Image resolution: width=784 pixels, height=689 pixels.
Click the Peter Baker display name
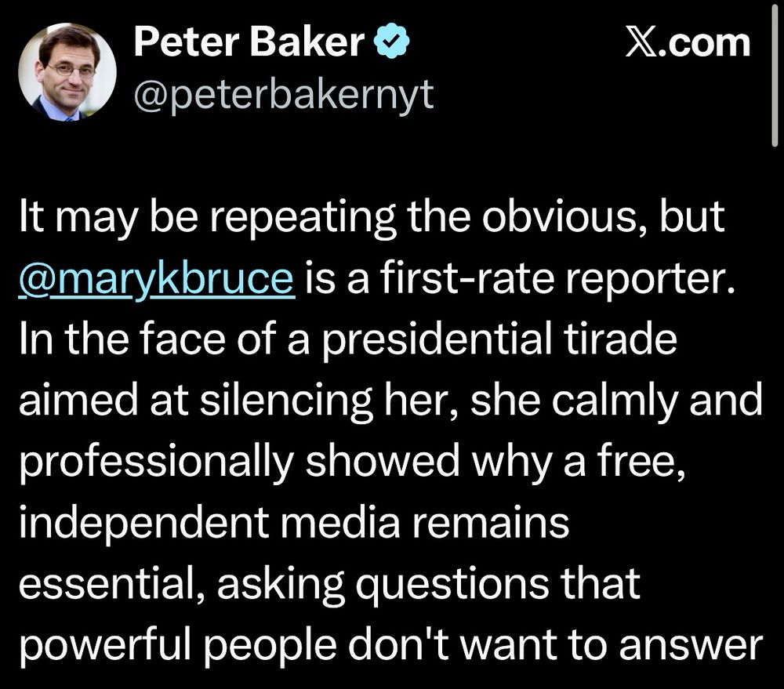[x=249, y=43]
